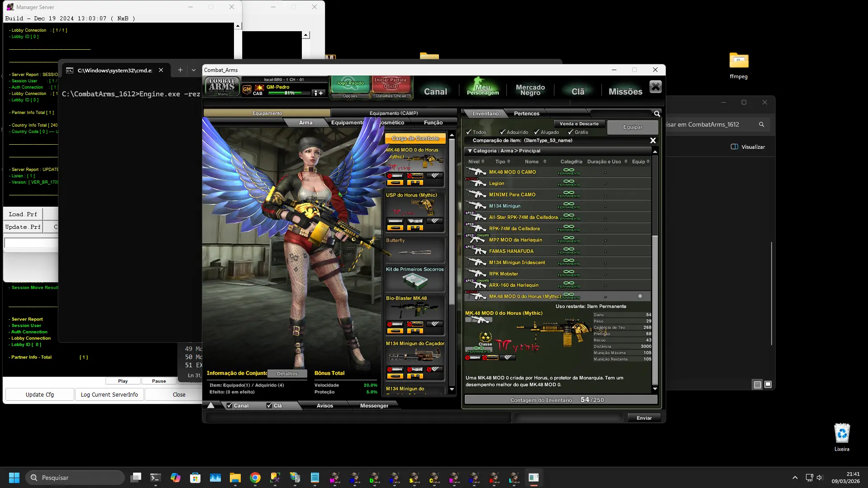This screenshot has width=868, height=488.
Task: Toggle the Todos inventory filter
Action: (x=469, y=132)
